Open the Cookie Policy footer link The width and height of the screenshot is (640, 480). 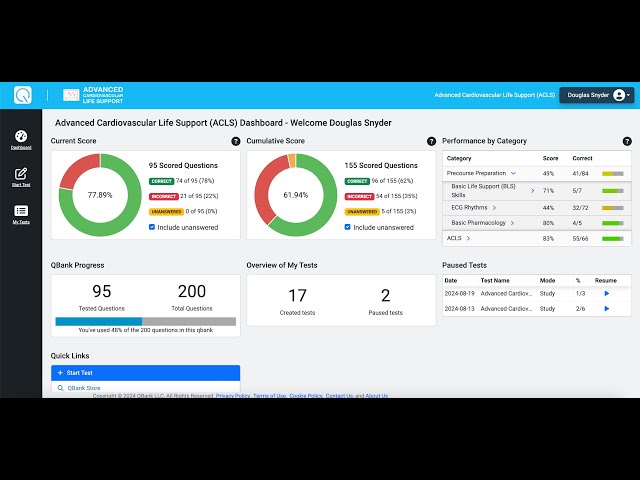[306, 396]
